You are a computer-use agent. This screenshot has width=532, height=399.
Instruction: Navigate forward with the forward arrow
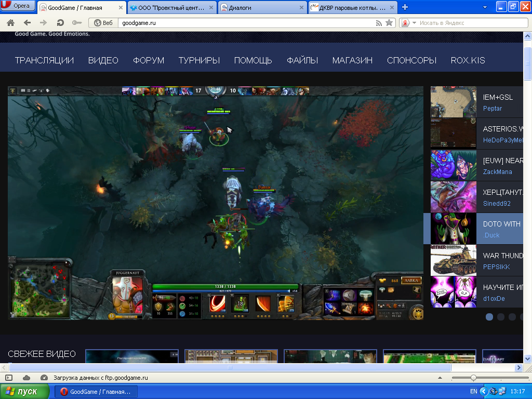(44, 23)
